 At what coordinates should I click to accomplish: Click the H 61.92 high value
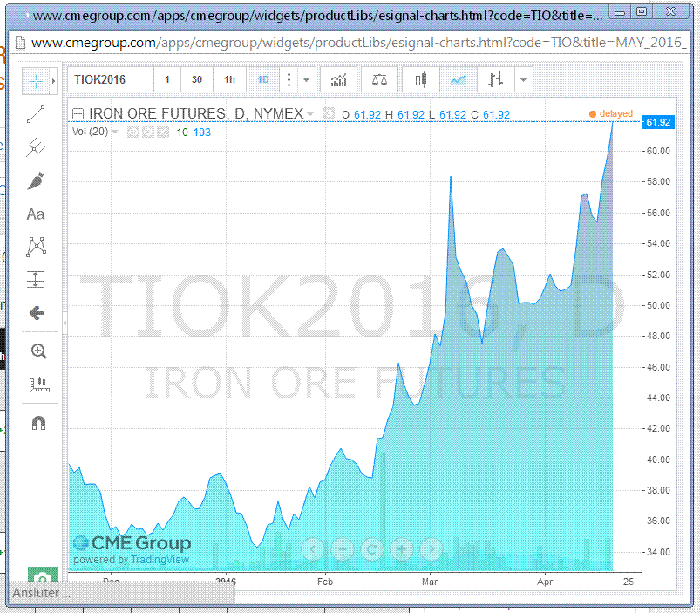coord(404,115)
